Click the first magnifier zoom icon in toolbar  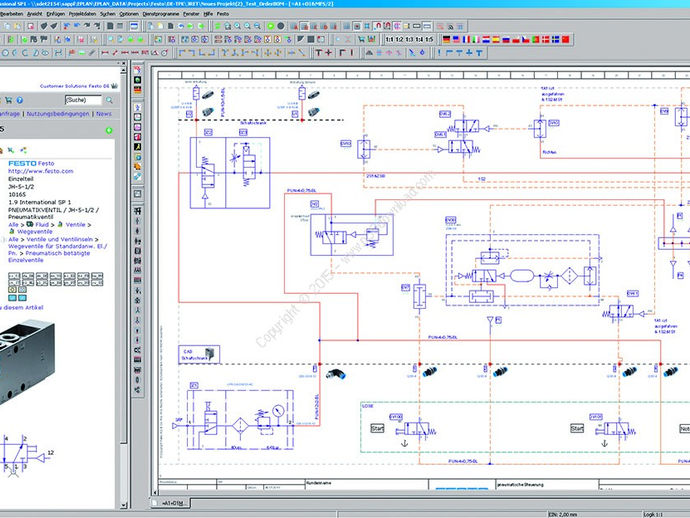[x=228, y=26]
